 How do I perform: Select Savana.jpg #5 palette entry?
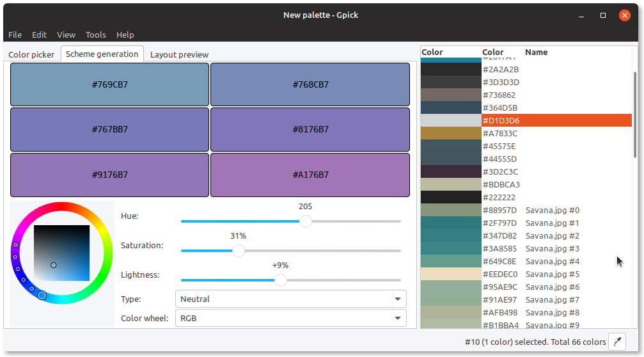pyautogui.click(x=526, y=274)
